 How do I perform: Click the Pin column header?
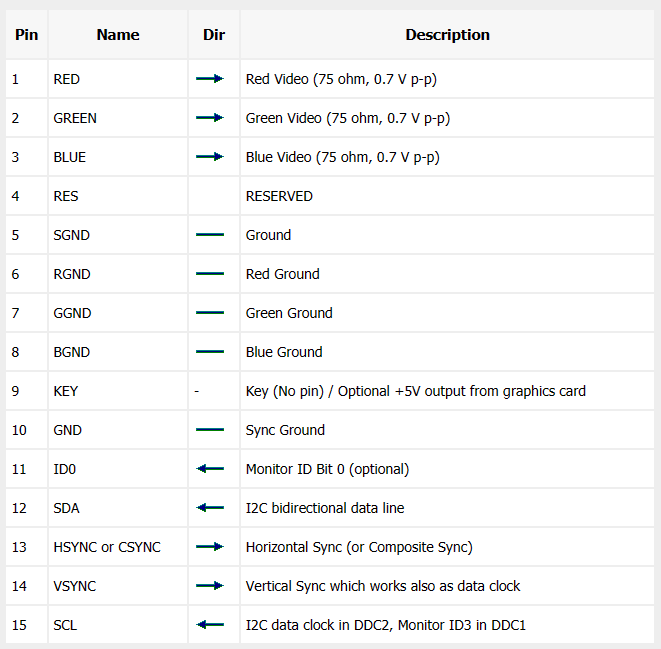[27, 35]
